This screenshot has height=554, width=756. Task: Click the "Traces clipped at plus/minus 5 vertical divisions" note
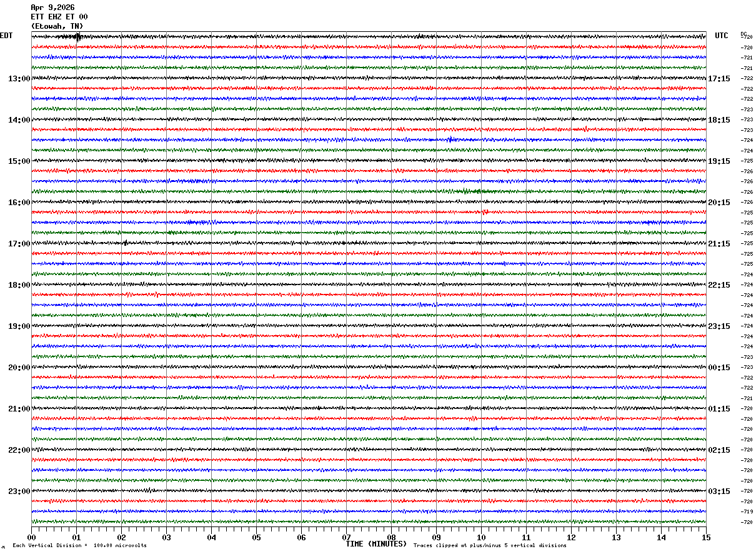click(x=490, y=545)
